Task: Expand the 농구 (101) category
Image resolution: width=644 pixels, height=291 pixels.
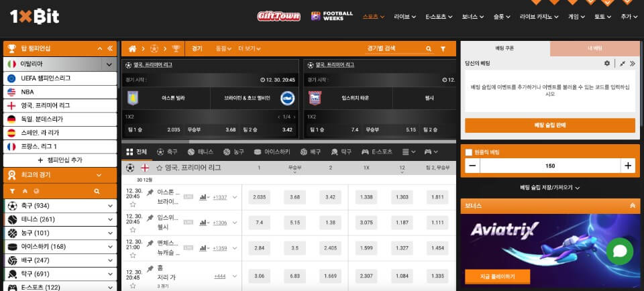Action: [x=110, y=233]
